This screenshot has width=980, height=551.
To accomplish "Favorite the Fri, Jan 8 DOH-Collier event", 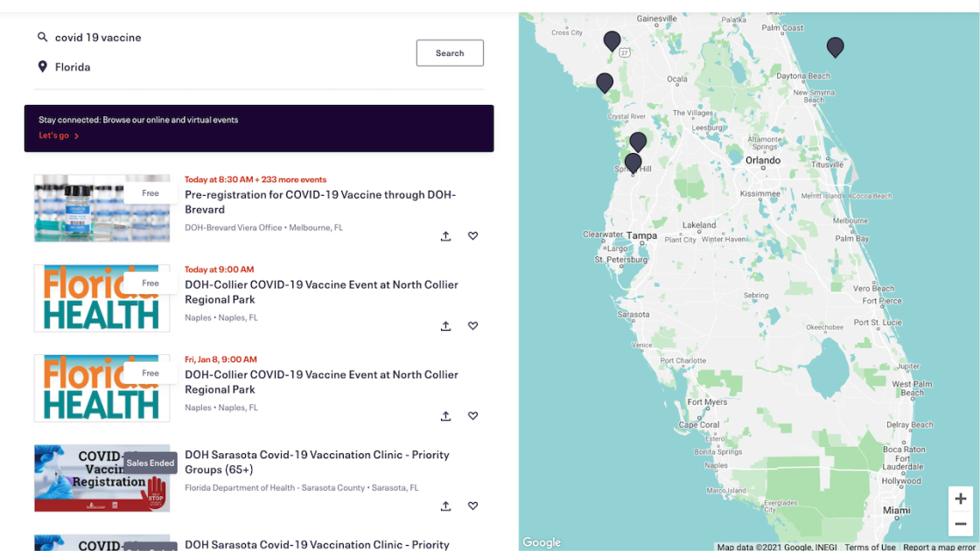I will point(472,416).
